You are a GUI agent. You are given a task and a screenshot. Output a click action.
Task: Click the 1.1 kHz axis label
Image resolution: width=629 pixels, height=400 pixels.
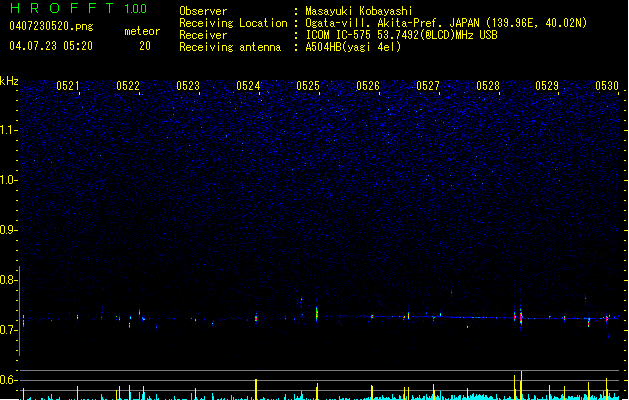click(8, 130)
